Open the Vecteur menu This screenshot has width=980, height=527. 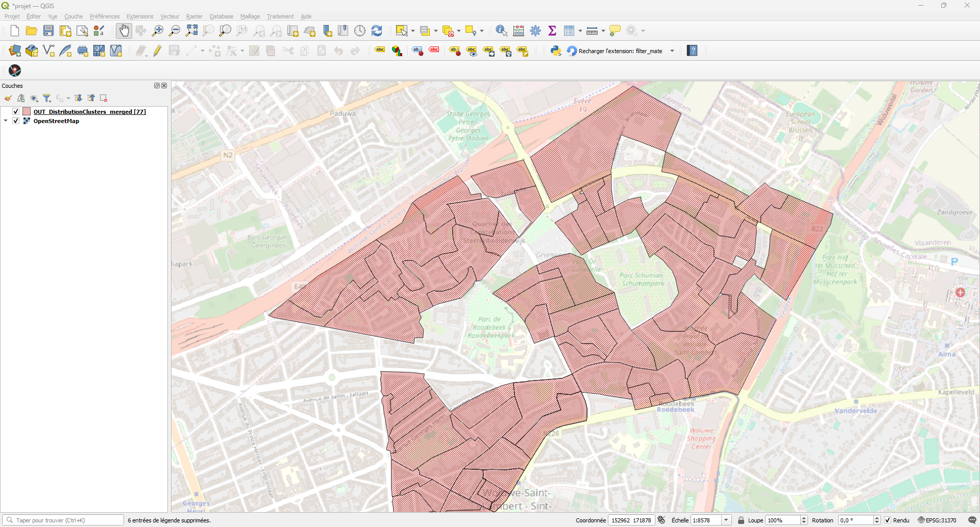coord(169,16)
